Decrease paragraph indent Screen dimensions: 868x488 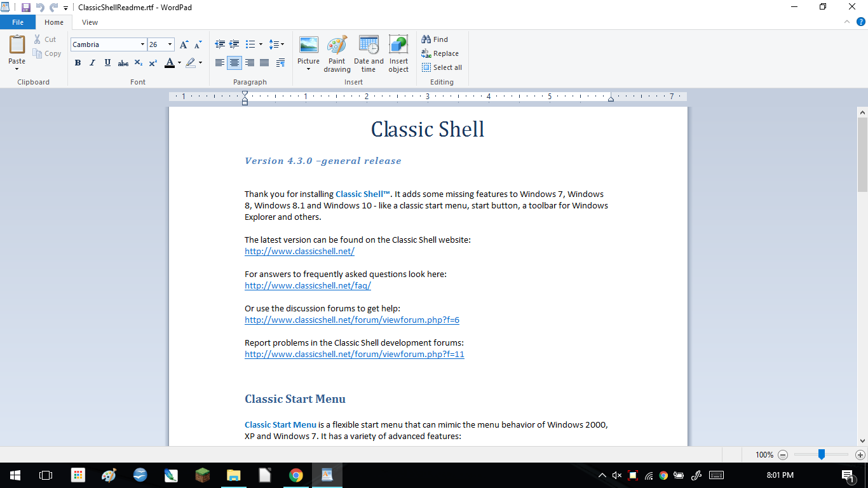coord(220,44)
